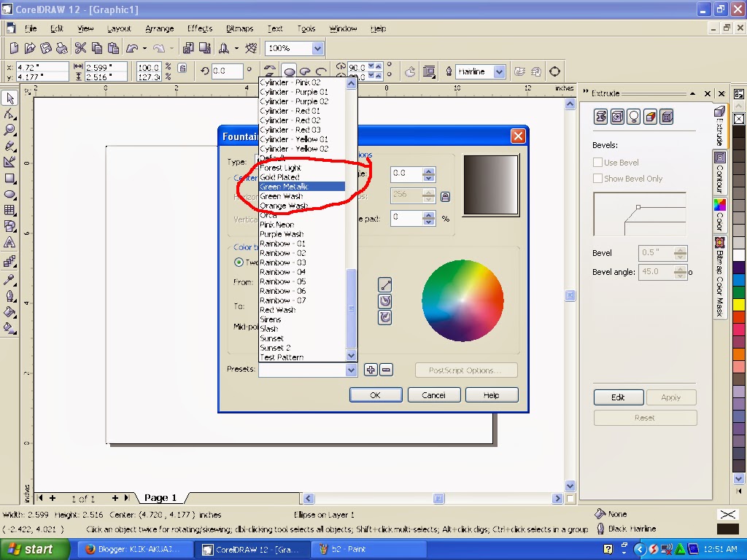747x560 pixels.
Task: Select Rainbow - 03 preset in the list
Action: pyautogui.click(x=302, y=262)
